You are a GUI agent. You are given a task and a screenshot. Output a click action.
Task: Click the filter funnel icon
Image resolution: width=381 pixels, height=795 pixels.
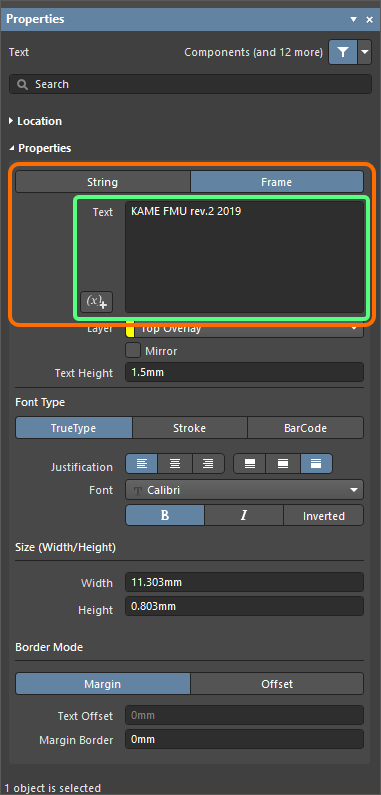coord(343,52)
